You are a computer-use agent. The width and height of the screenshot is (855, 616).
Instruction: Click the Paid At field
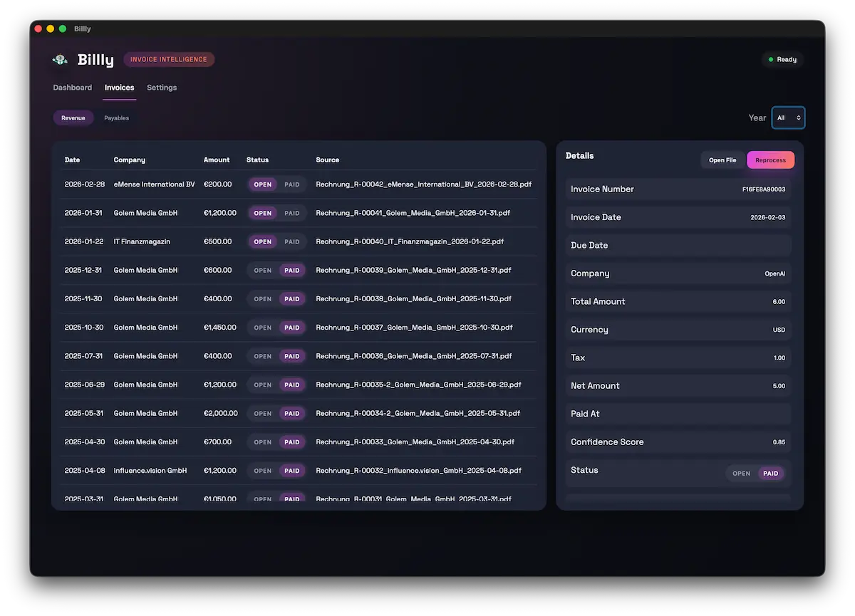(x=678, y=413)
